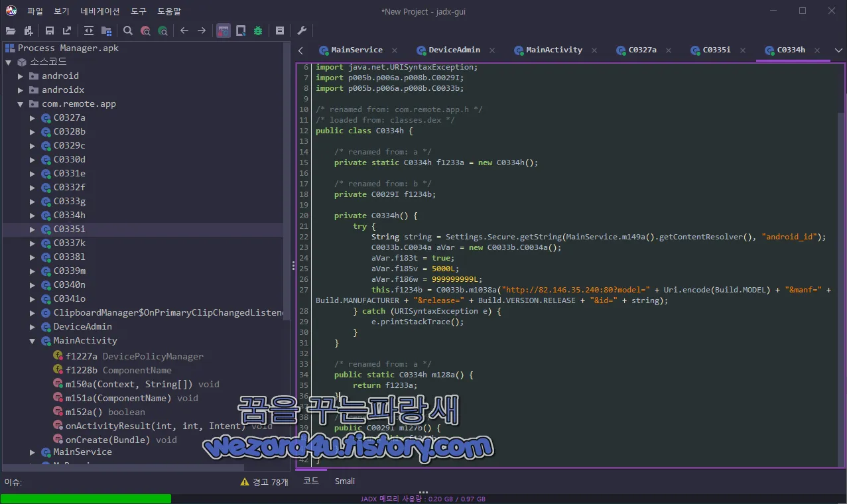Viewport: 847px width, 504px height.
Task: Open class search icon (red magnifier)
Action: click(145, 31)
